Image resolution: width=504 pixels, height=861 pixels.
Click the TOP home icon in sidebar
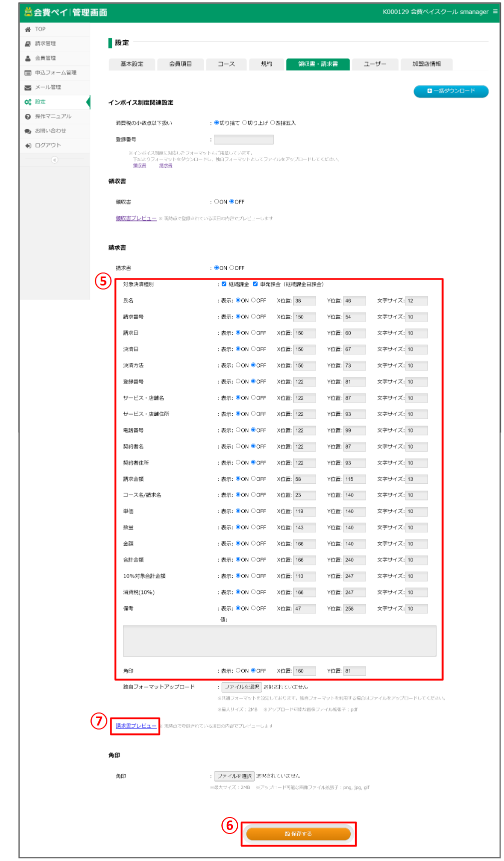pos(28,29)
